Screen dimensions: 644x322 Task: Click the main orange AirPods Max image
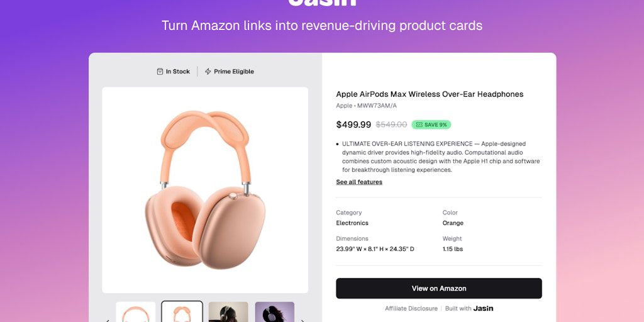coord(205,190)
